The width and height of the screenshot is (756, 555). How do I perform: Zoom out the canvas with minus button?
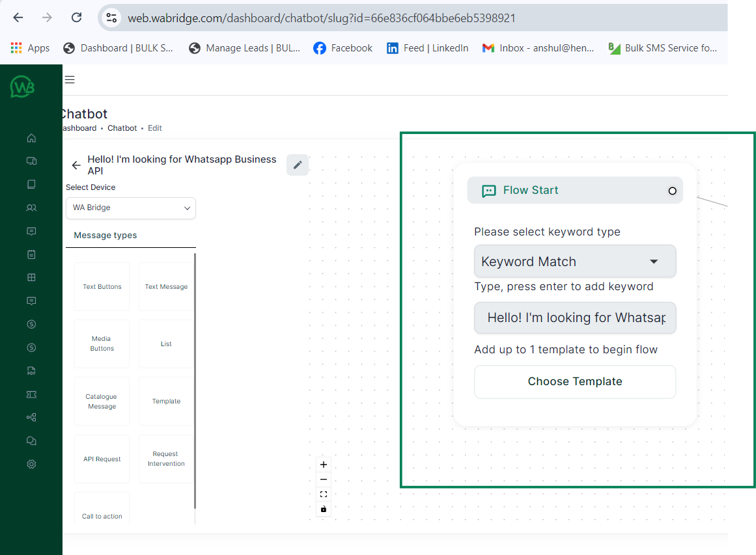[324, 480]
